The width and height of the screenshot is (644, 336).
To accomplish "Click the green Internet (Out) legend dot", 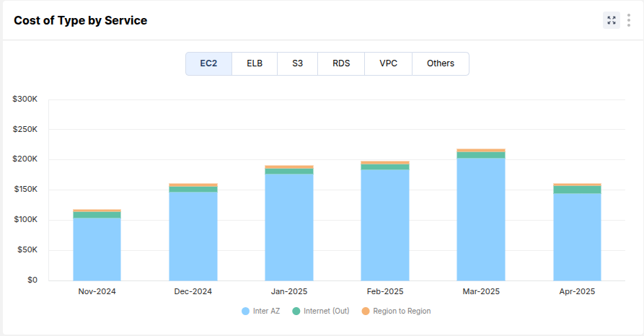I will [296, 311].
